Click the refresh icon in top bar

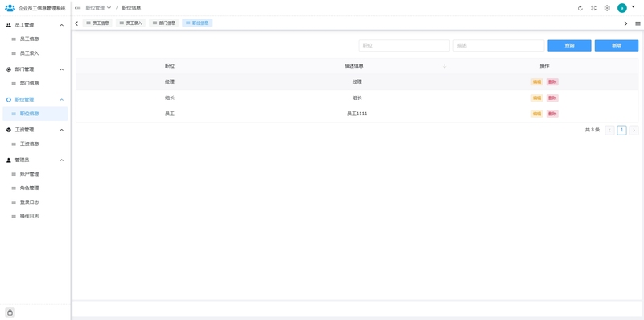[580, 8]
